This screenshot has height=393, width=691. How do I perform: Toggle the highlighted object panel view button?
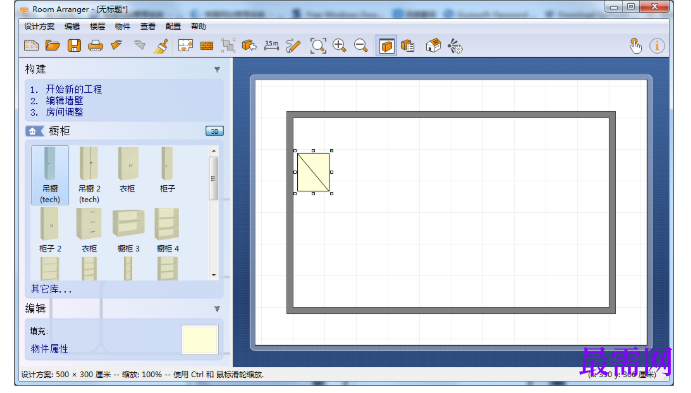(386, 46)
